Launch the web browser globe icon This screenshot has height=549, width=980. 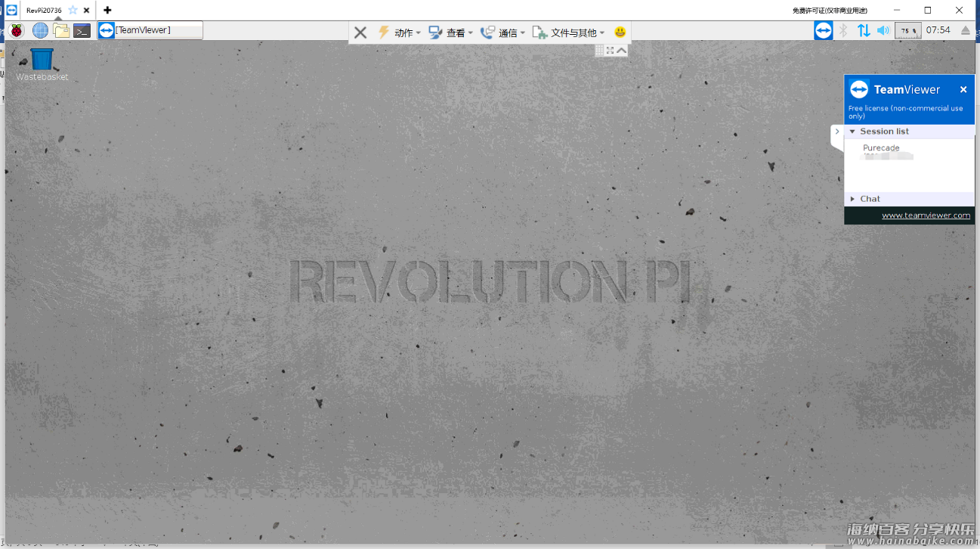click(x=40, y=30)
